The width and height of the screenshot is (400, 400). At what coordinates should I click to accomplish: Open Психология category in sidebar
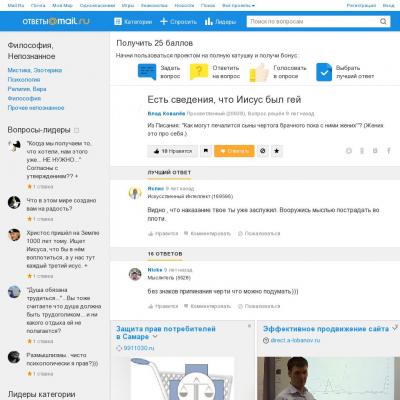[24, 80]
